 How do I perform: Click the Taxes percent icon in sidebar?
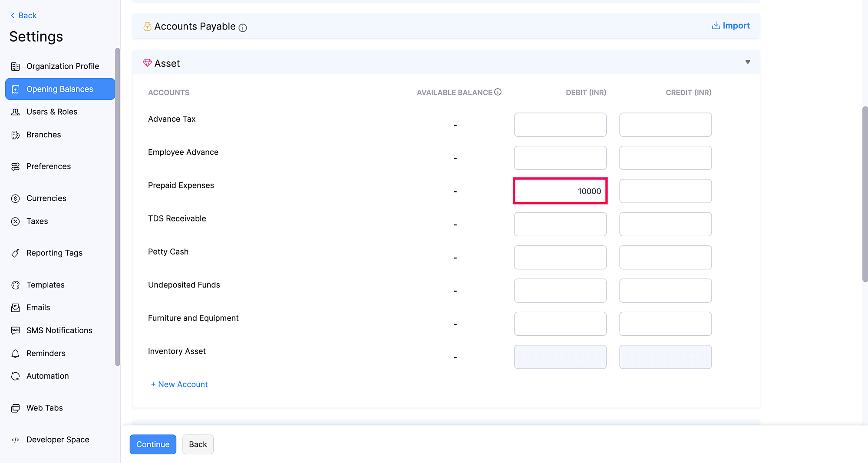pos(16,222)
